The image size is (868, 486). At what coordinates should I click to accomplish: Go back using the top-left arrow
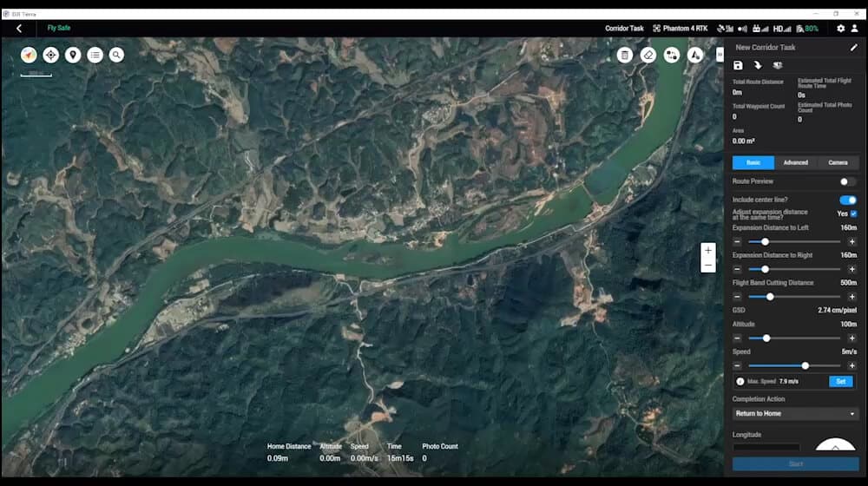pyautogui.click(x=19, y=29)
